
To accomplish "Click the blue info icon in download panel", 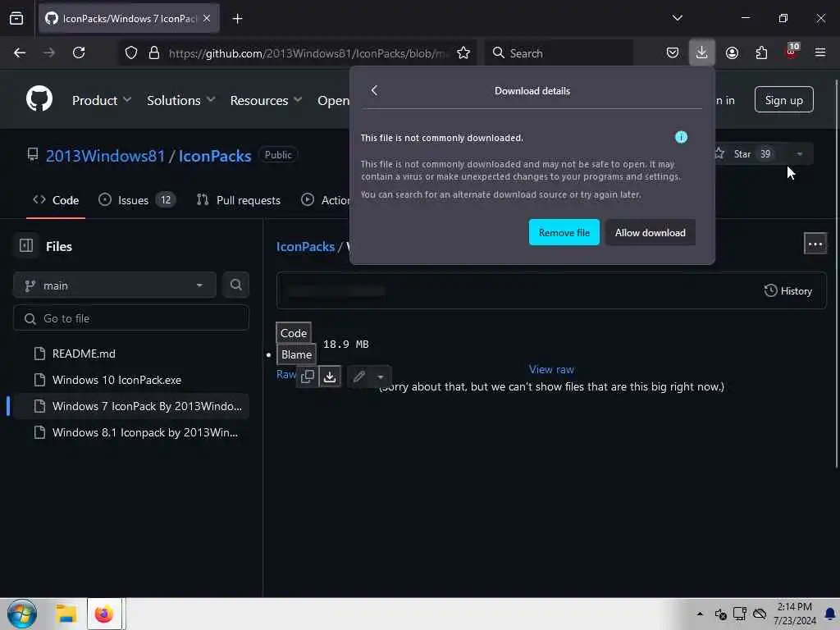I will (x=681, y=137).
